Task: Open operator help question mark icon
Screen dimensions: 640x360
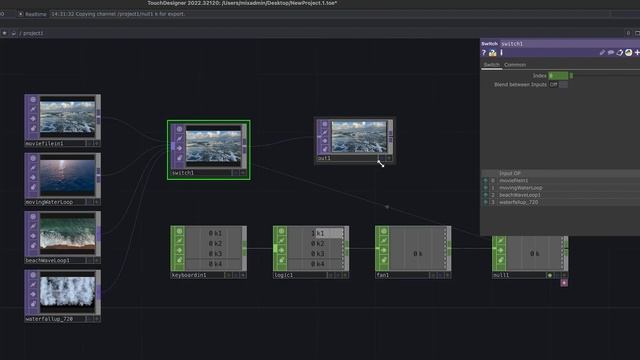Action: pos(484,53)
